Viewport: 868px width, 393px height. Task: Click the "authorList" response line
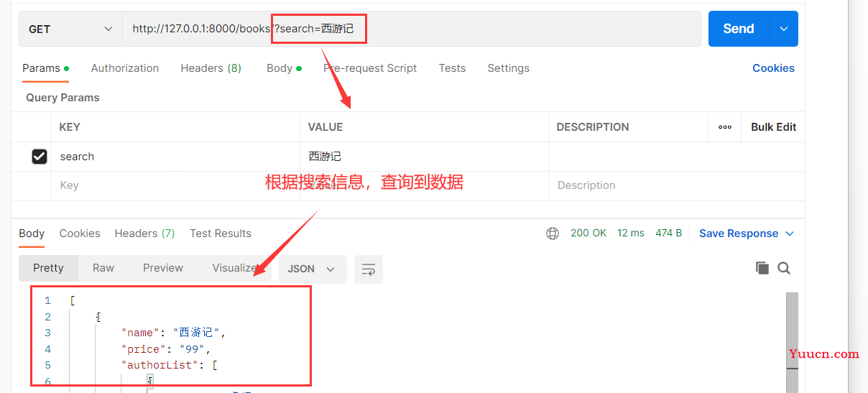pos(170,365)
